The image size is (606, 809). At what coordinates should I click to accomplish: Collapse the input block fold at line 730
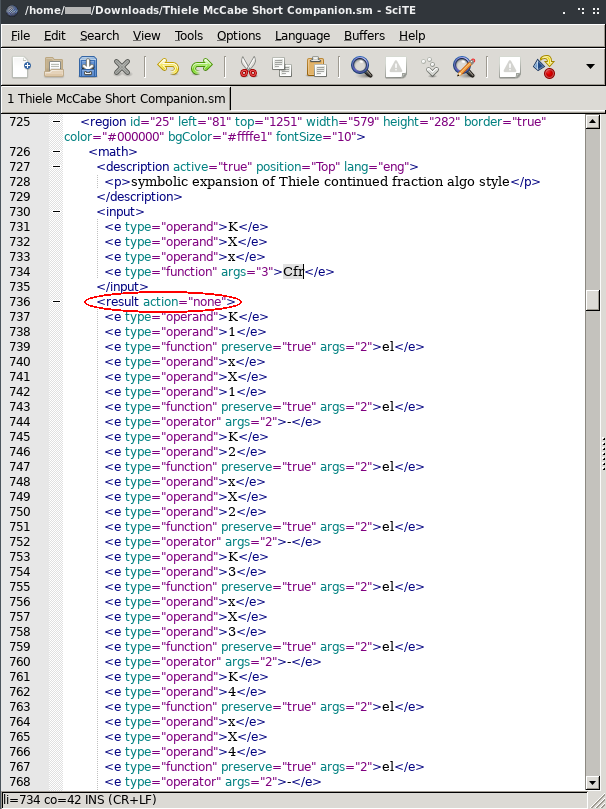[x=56, y=212]
